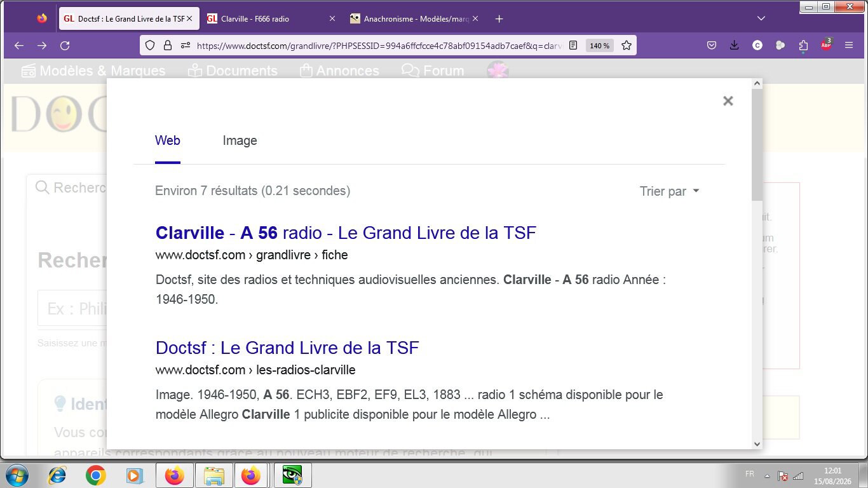
Task: Select the Web results tab
Action: point(168,140)
